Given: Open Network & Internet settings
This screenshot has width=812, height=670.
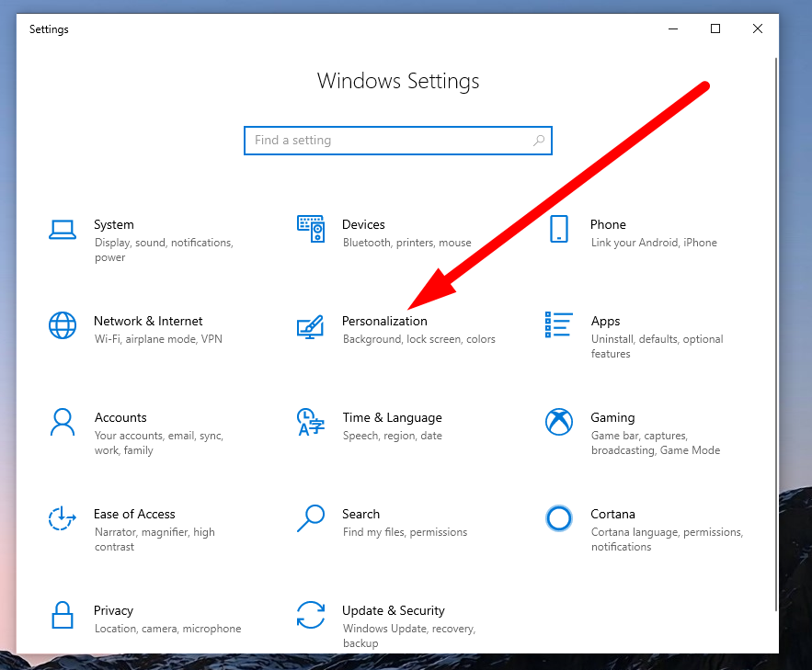Looking at the screenshot, I should click(x=148, y=321).
